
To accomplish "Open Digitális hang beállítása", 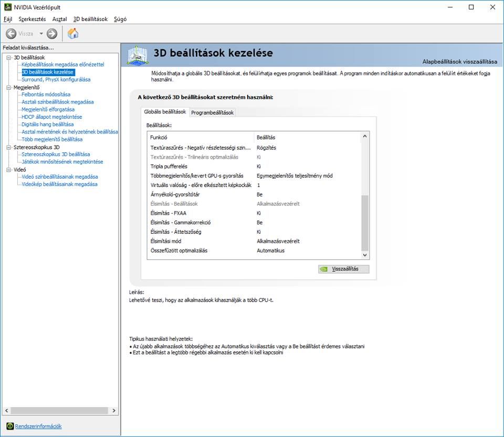I will pos(47,124).
